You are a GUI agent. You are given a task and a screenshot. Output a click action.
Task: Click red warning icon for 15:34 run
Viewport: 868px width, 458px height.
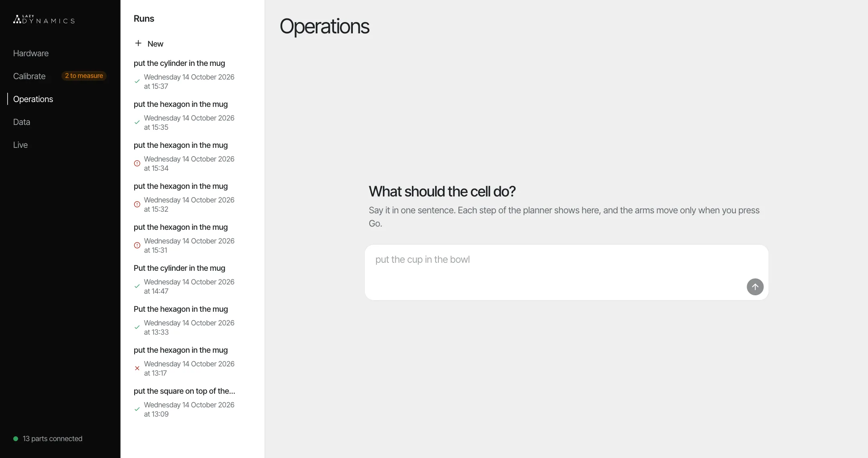point(137,164)
